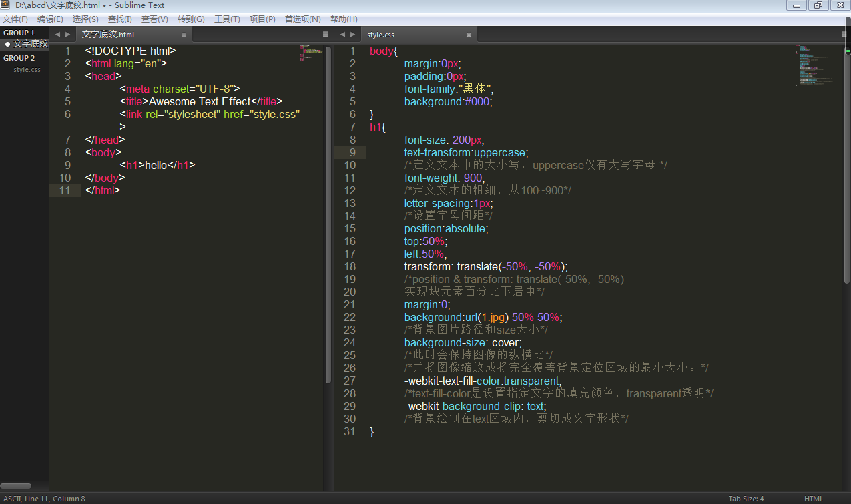
Task: Open tab list dropdown for left pane
Action: pyautogui.click(x=326, y=35)
